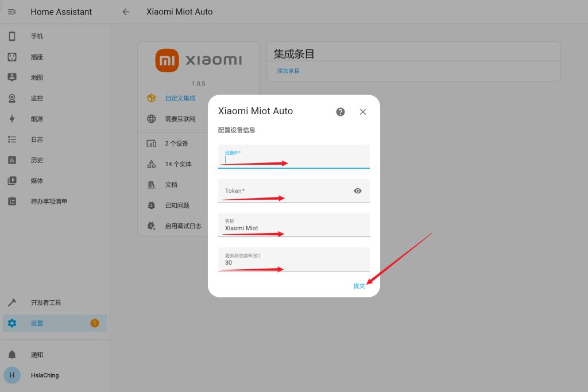This screenshot has height=392, width=588.
Task: Click the 通知 bell icon
Action: point(12,355)
